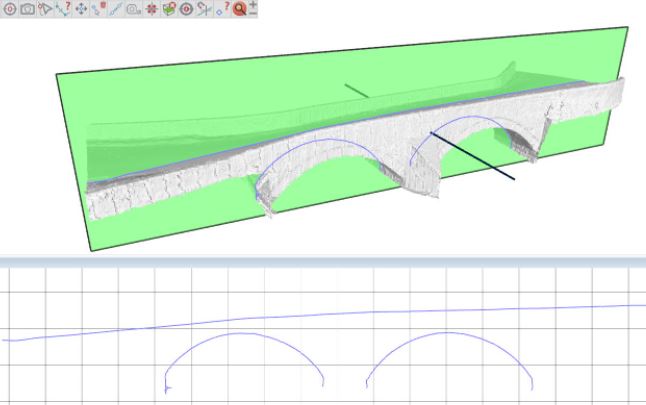Click the black normal line handle on bridge

473,156
